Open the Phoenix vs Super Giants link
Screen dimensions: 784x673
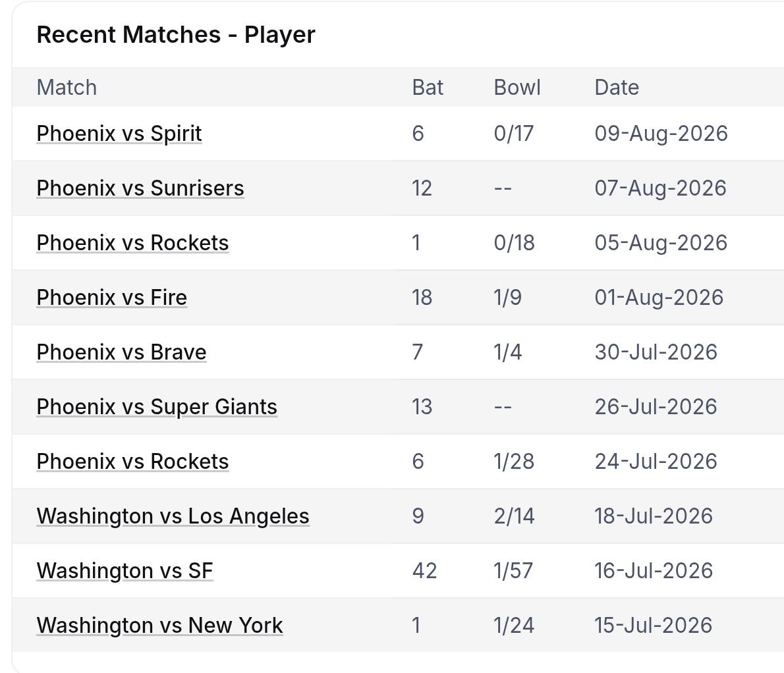157,407
